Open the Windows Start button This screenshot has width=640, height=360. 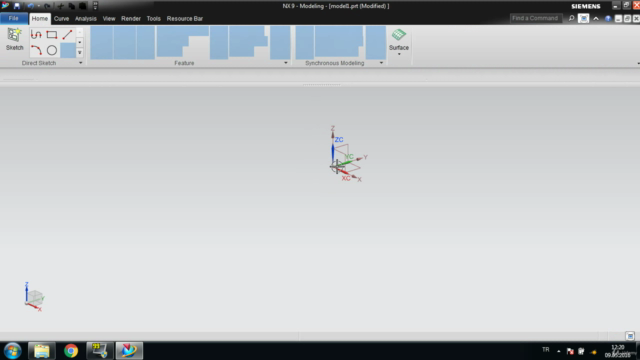coord(13,351)
